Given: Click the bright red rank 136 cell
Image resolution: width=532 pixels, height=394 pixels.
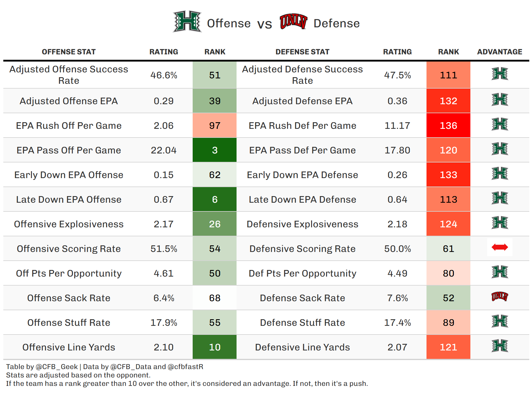Looking at the screenshot, I should click(448, 126).
